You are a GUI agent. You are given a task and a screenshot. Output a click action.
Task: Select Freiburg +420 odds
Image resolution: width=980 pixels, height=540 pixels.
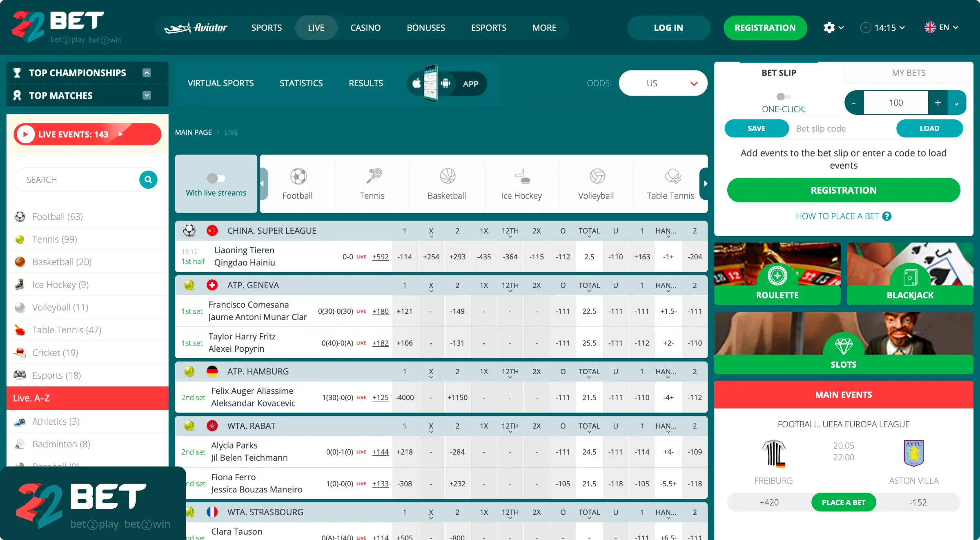(x=769, y=502)
